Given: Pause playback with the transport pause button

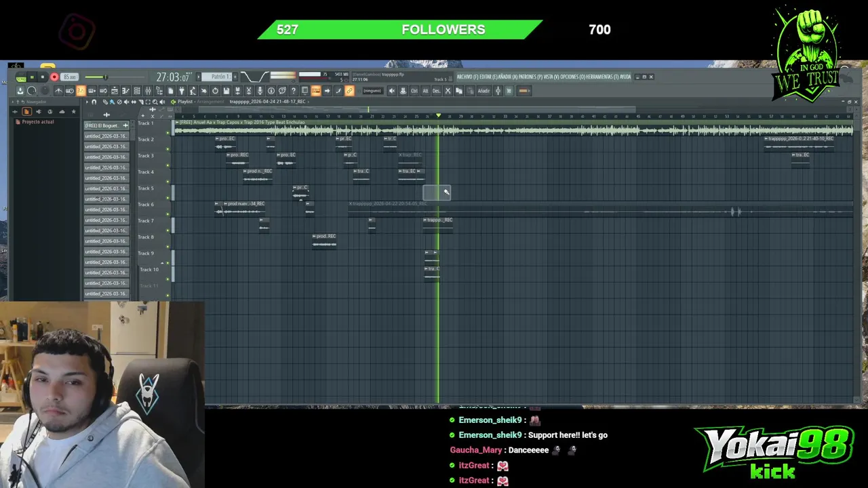Looking at the screenshot, I should [32, 77].
